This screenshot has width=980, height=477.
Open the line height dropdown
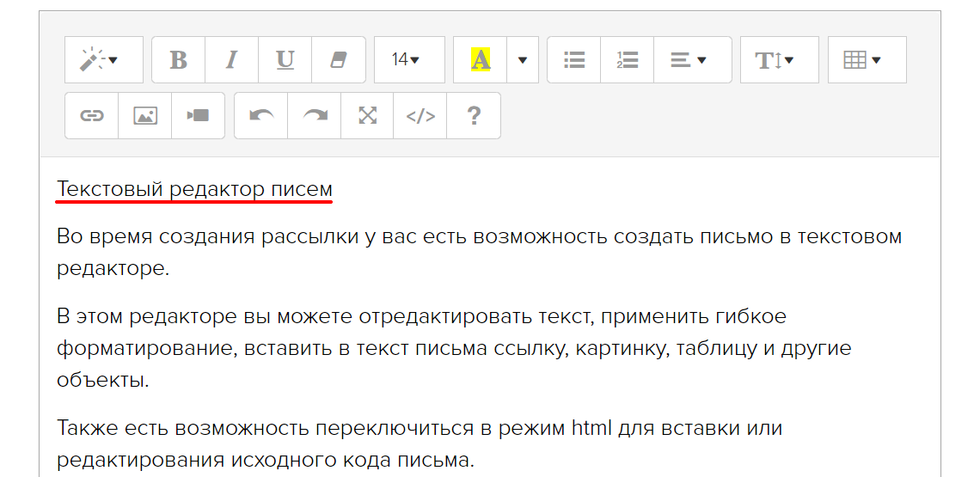779,60
